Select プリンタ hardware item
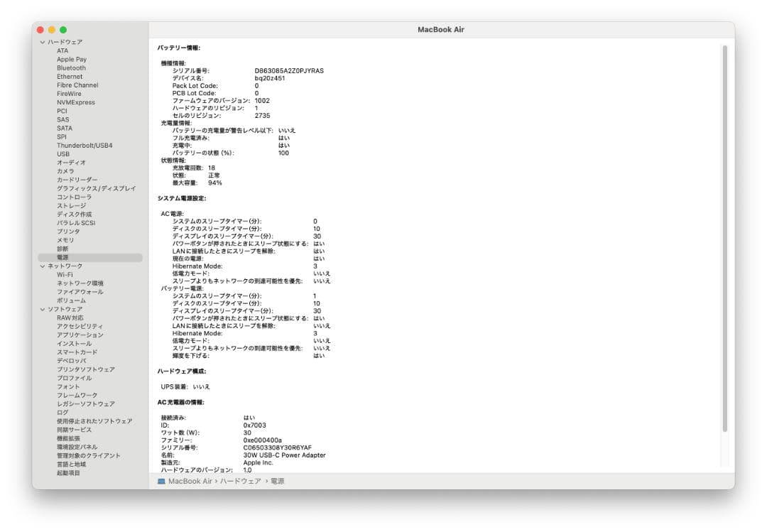The width and height of the screenshot is (767, 532). (68, 232)
